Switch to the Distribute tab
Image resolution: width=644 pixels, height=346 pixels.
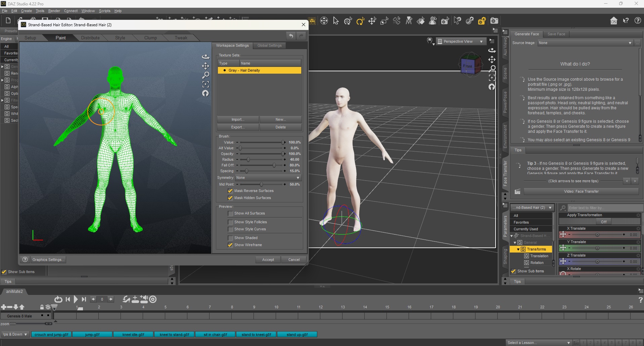coord(90,38)
